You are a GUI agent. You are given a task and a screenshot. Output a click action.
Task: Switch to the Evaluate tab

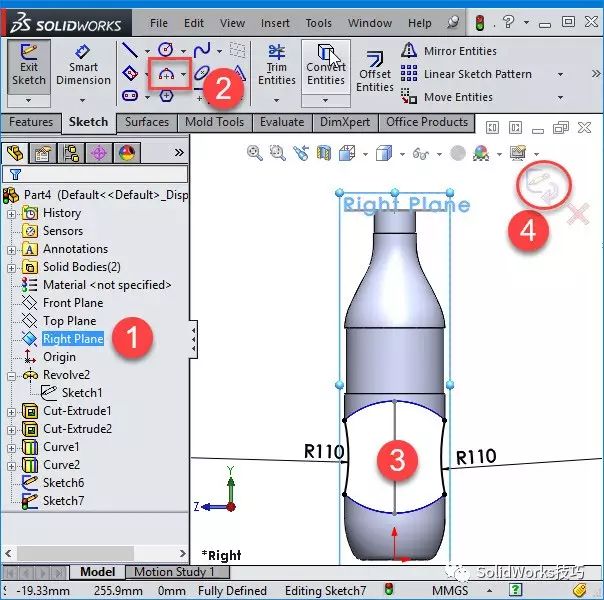282,122
